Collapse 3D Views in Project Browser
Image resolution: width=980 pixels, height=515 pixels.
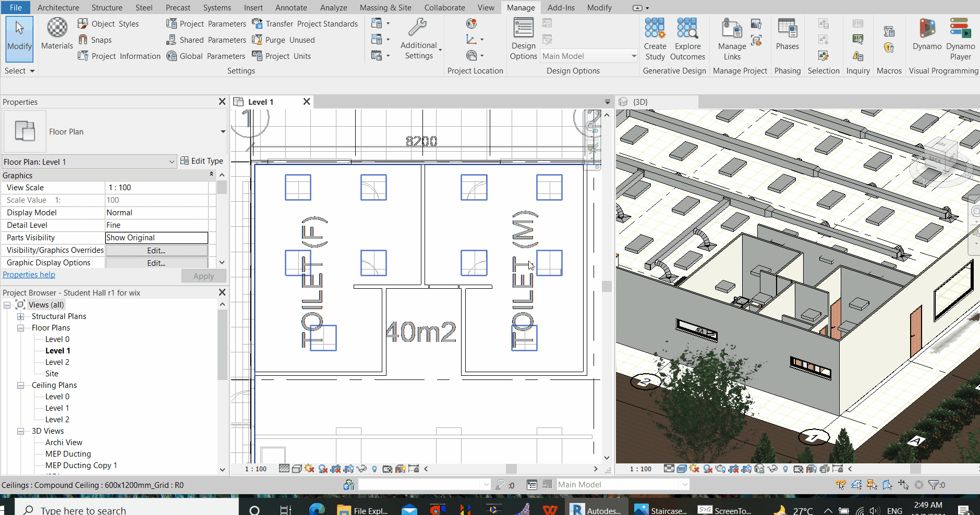click(20, 431)
